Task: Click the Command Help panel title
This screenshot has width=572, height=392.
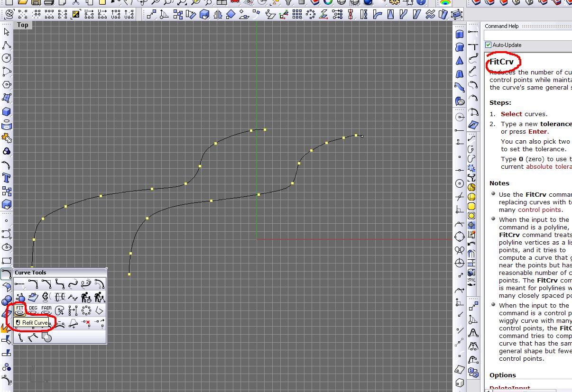Action: [501, 26]
